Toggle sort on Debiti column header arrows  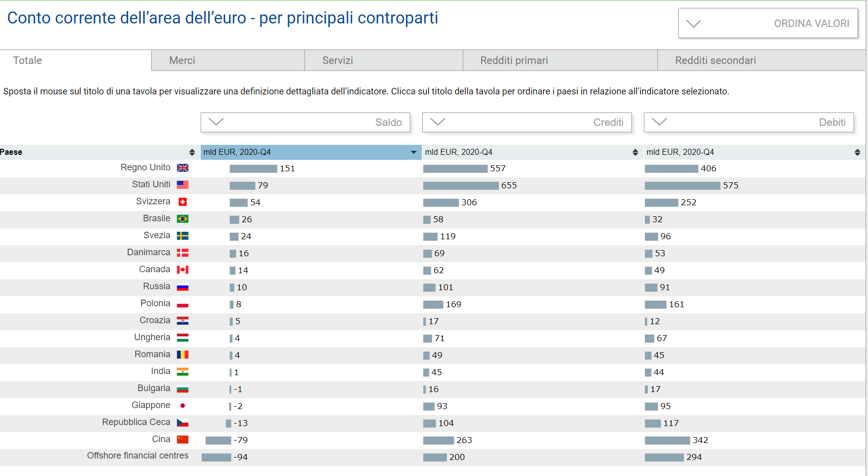(x=857, y=152)
